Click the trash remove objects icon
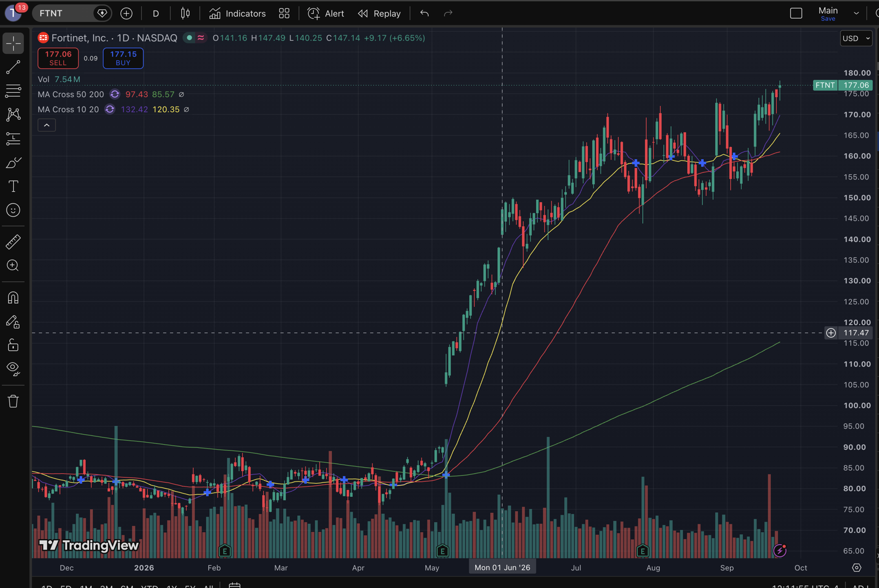Viewport: 879px width, 588px height. (x=13, y=401)
